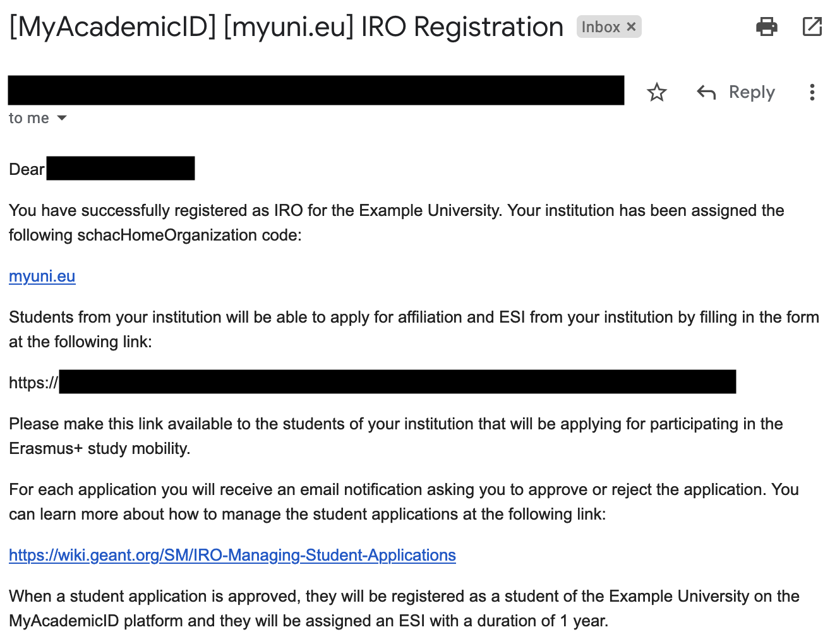
Task: Follow the wiki.geant.org IRO-Managing-Student-Applications link
Action: [232, 555]
